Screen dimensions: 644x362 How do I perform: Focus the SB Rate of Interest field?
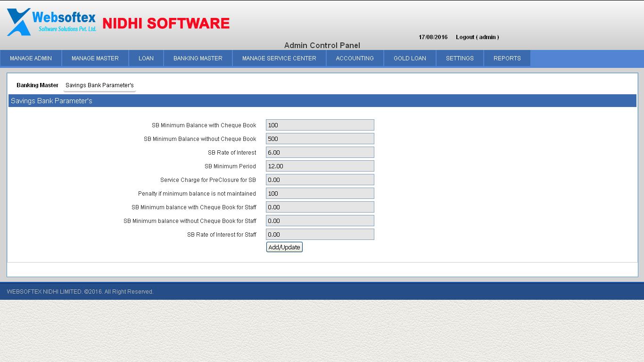[x=320, y=152]
